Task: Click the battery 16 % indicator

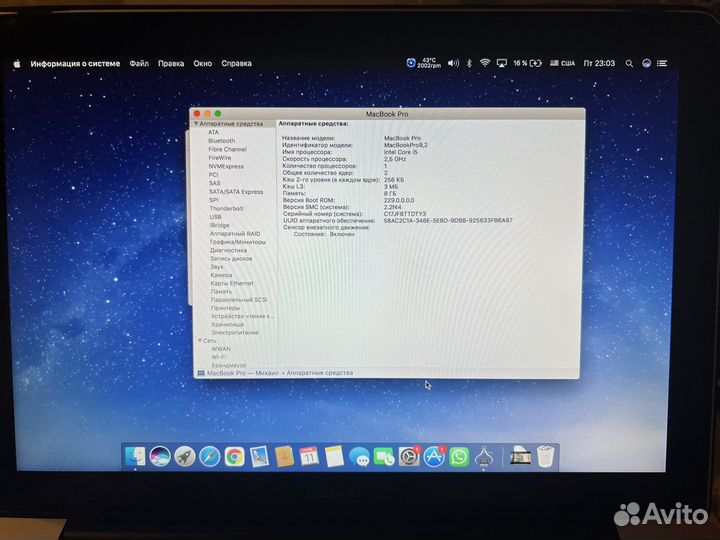Action: [527, 63]
